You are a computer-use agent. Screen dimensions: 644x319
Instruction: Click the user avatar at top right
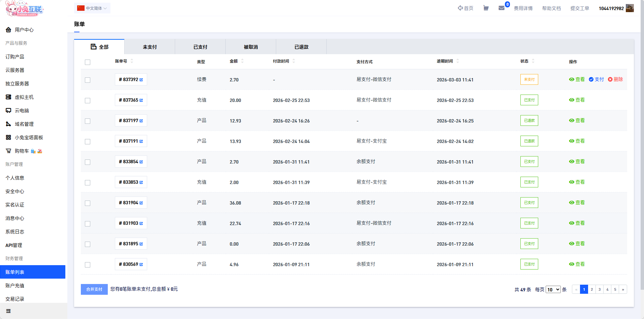point(630,8)
